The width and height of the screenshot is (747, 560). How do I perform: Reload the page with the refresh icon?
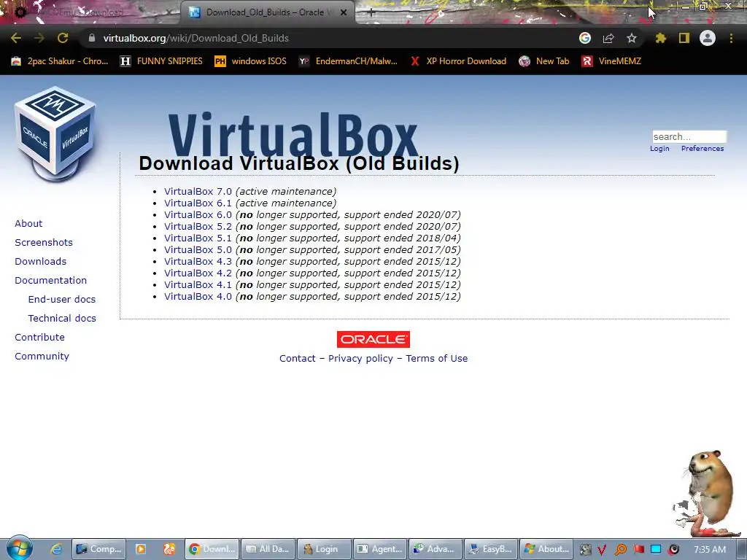(x=63, y=38)
